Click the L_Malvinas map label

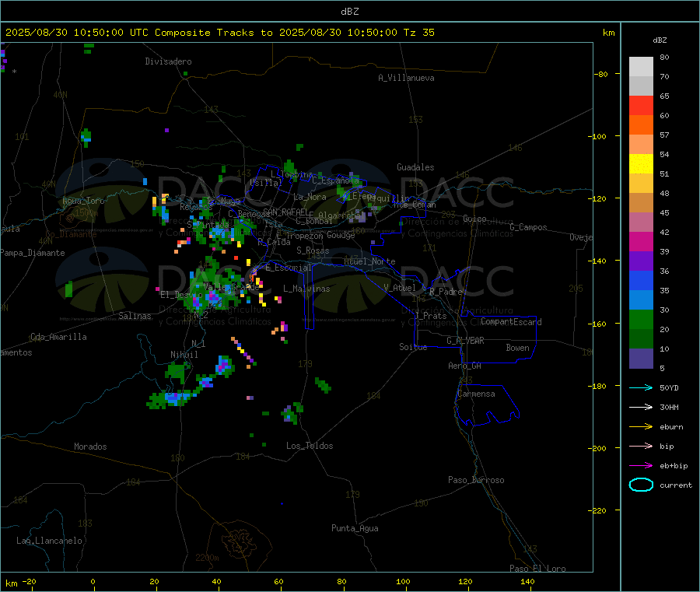(x=306, y=289)
